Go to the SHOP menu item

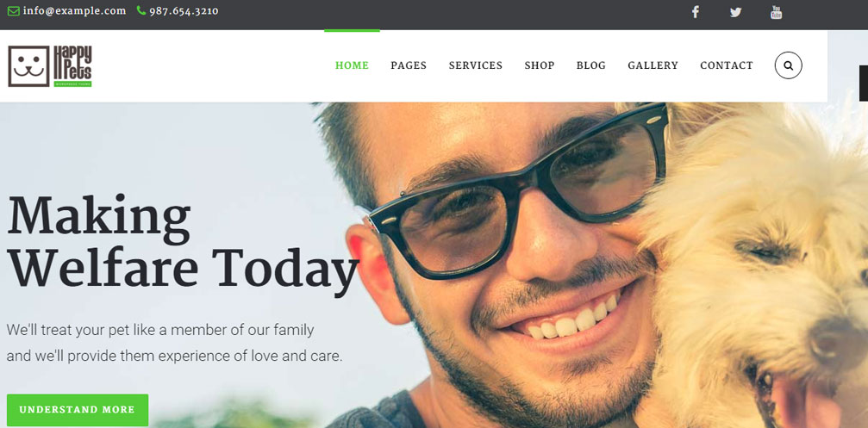click(540, 65)
